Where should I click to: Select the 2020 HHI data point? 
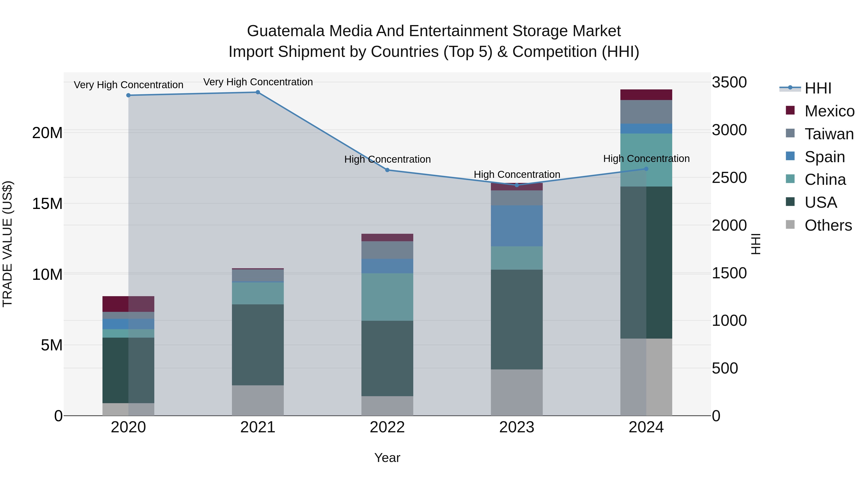click(x=128, y=95)
